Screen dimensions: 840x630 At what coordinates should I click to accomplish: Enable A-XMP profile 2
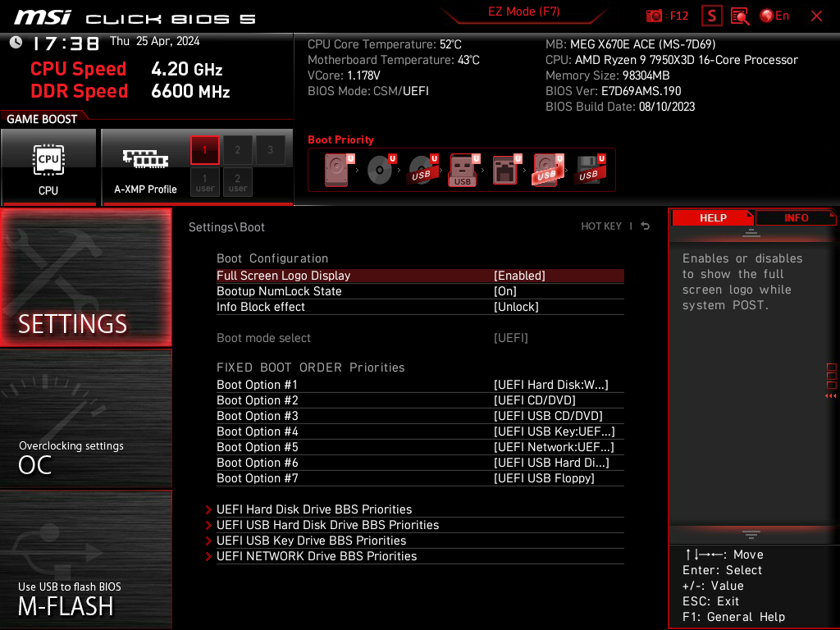pos(237,150)
